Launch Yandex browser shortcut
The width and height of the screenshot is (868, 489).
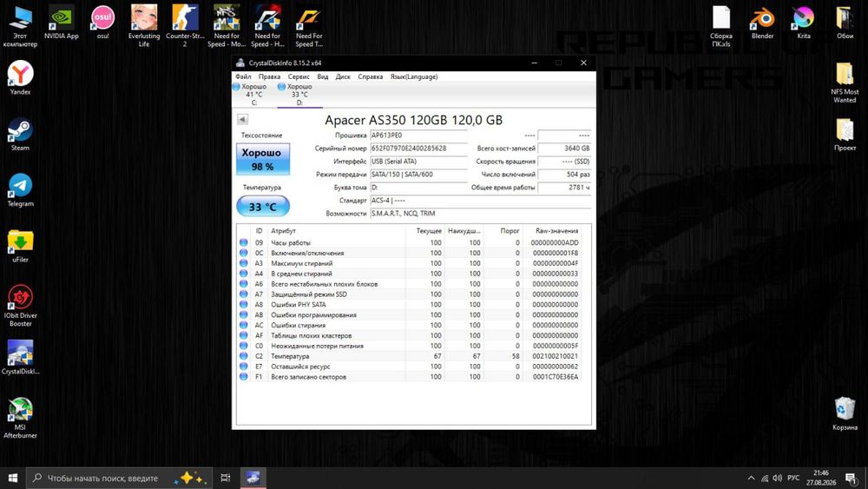click(x=21, y=78)
